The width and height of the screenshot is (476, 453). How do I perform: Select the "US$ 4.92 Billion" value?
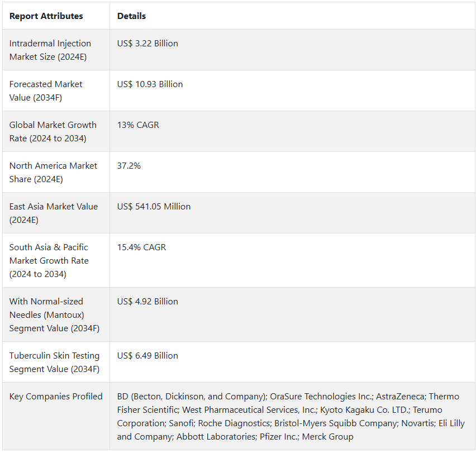point(147,302)
